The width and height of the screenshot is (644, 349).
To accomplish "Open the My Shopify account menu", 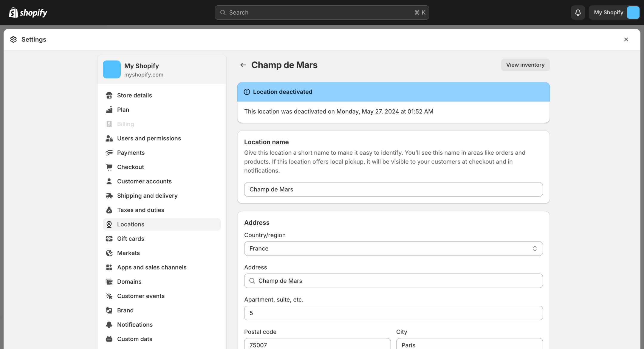I will pos(614,13).
